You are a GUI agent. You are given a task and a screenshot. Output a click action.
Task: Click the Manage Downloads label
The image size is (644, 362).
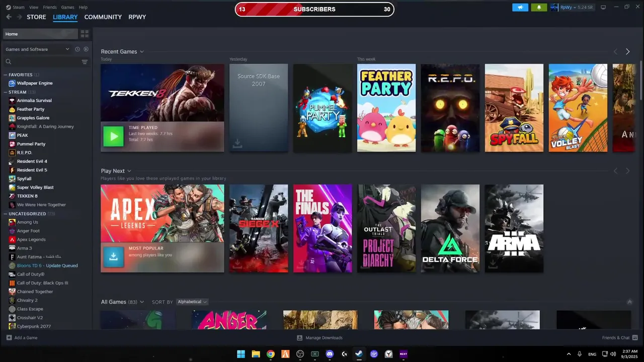click(x=324, y=338)
